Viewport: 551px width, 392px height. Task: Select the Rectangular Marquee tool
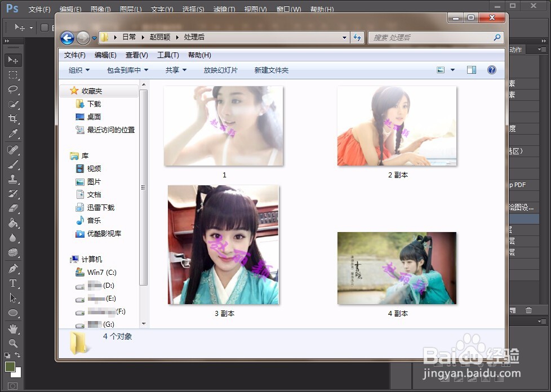click(x=13, y=74)
